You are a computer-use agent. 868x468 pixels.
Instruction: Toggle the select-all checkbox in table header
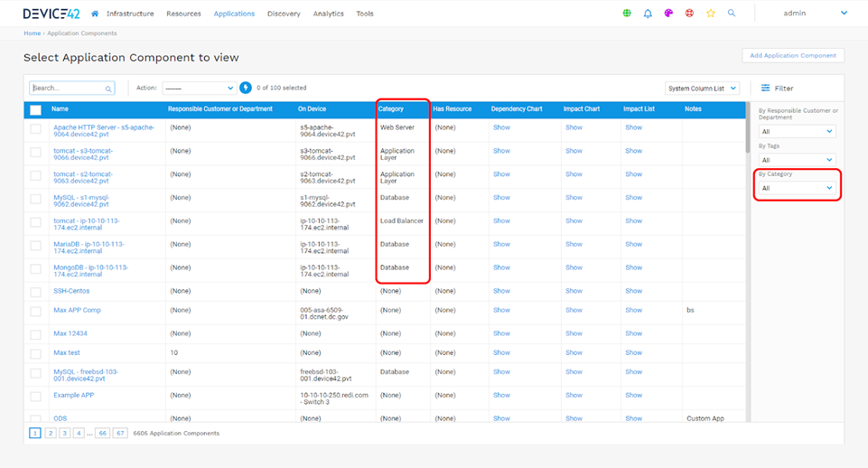35,109
